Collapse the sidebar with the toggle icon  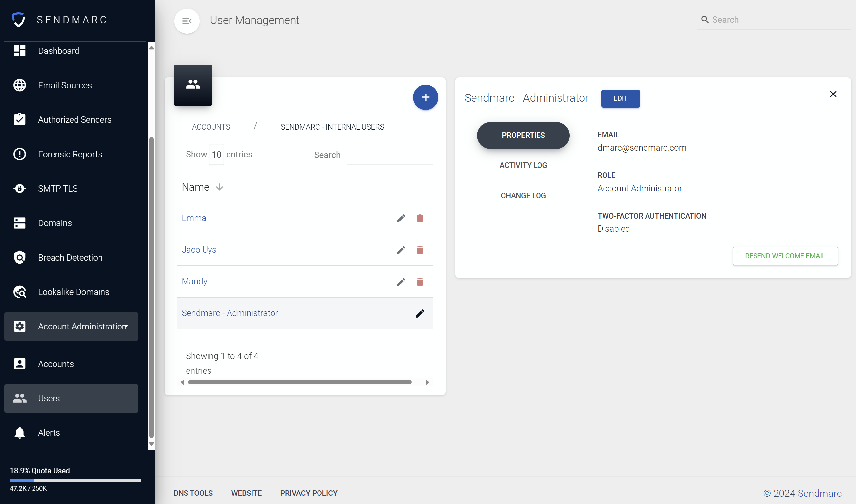pyautogui.click(x=187, y=21)
